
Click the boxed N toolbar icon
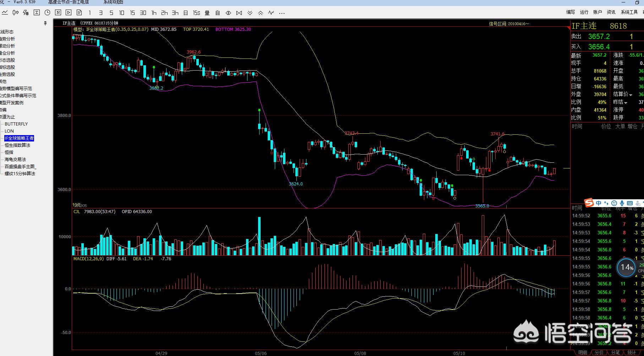coord(58,13)
